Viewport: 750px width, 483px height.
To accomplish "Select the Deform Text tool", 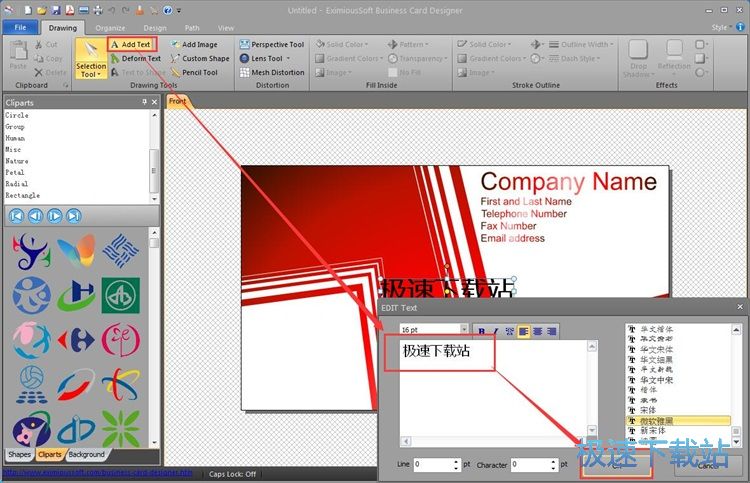I will [x=136, y=58].
